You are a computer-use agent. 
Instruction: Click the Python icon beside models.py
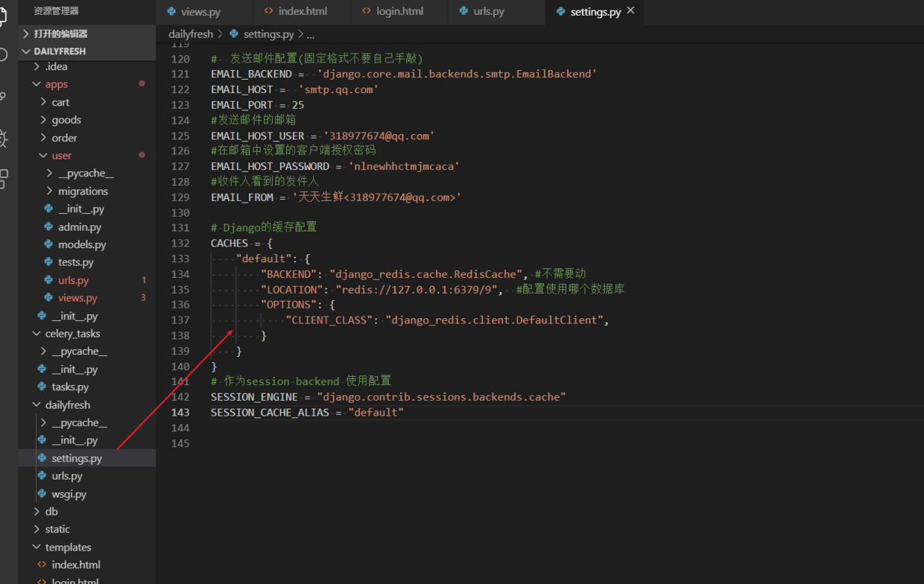tap(48, 244)
